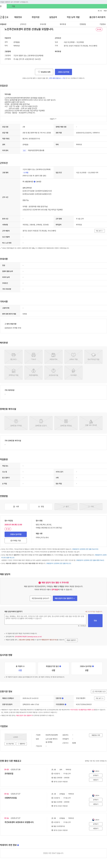Click the company LOGO thumbnail
This screenshot has width=107, height=868.
click(15, 737)
